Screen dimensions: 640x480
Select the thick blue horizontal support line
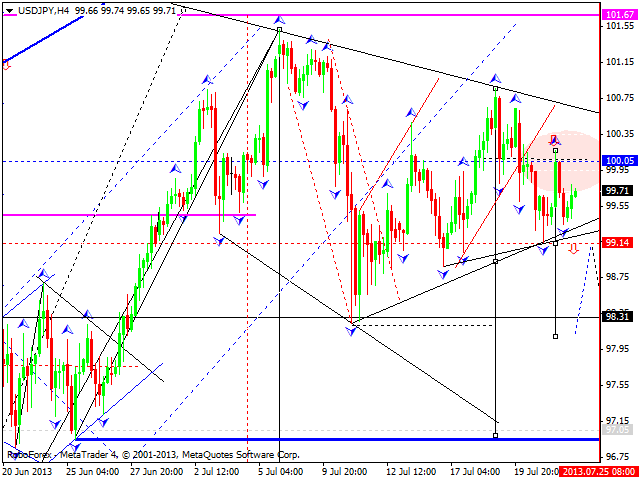[x=300, y=439]
